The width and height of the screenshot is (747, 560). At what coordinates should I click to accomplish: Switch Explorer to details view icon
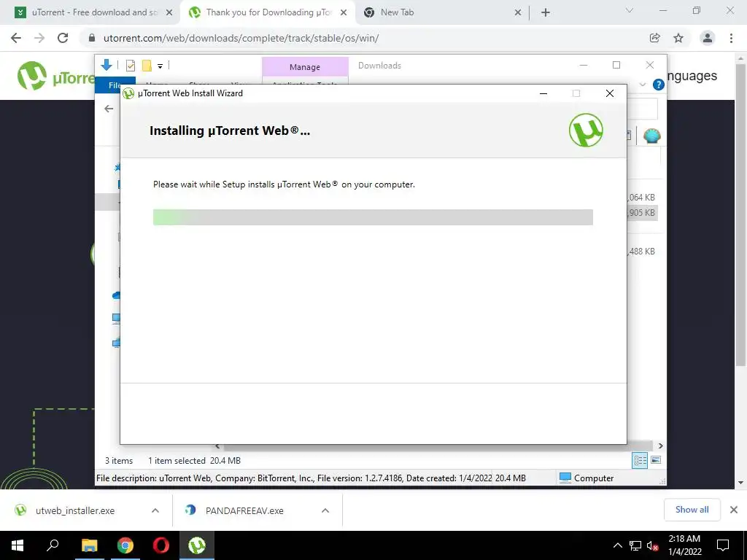coord(640,460)
